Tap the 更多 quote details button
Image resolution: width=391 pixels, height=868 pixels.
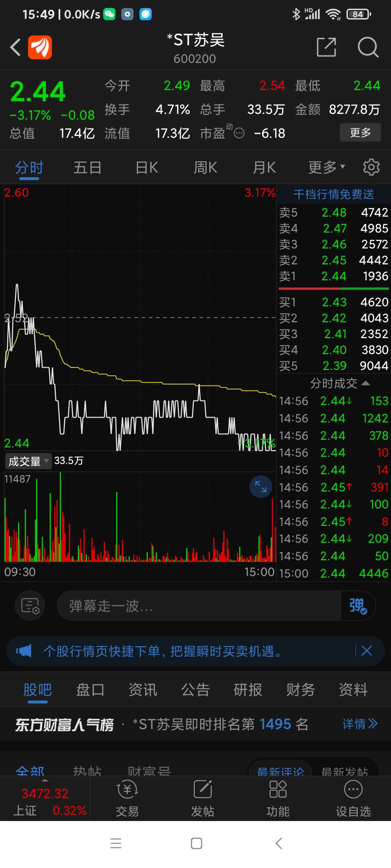coord(360,132)
